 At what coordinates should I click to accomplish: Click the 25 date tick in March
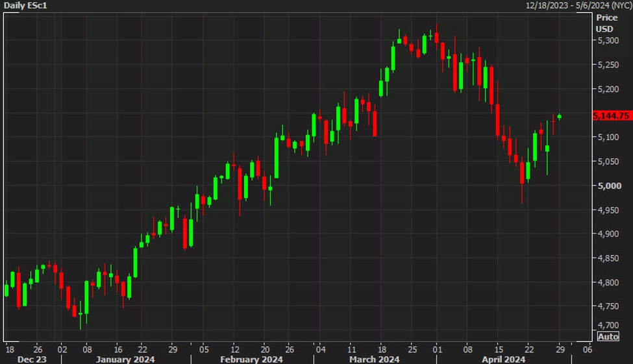pyautogui.click(x=412, y=350)
